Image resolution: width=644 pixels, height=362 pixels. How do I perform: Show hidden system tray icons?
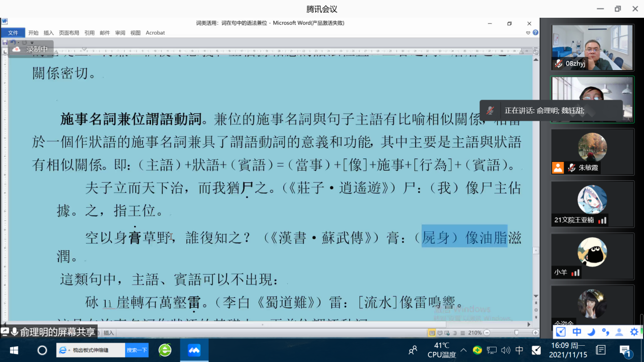pyautogui.click(x=463, y=350)
